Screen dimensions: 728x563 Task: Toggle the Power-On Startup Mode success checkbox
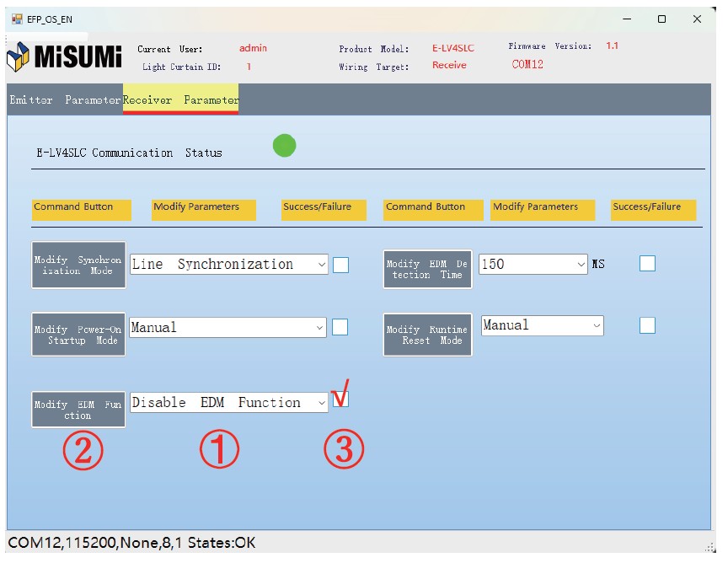coord(340,327)
